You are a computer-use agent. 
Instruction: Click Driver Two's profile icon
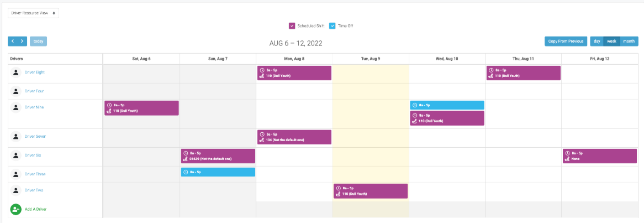(x=15, y=190)
